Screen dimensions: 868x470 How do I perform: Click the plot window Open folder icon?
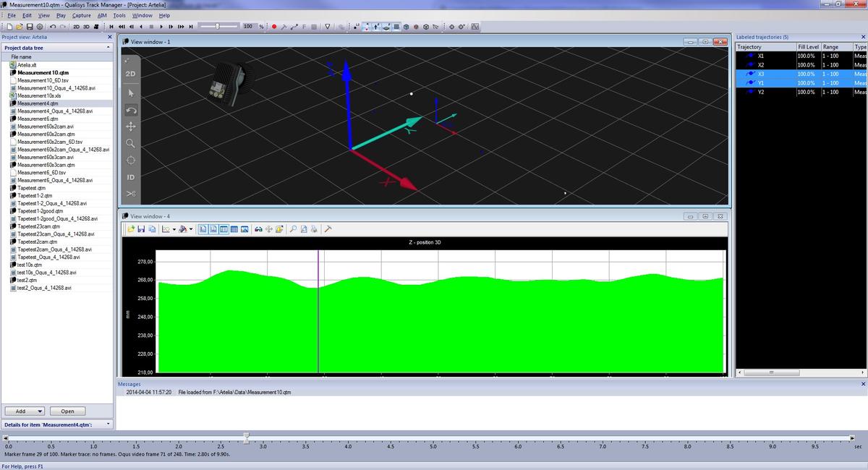[131, 229]
